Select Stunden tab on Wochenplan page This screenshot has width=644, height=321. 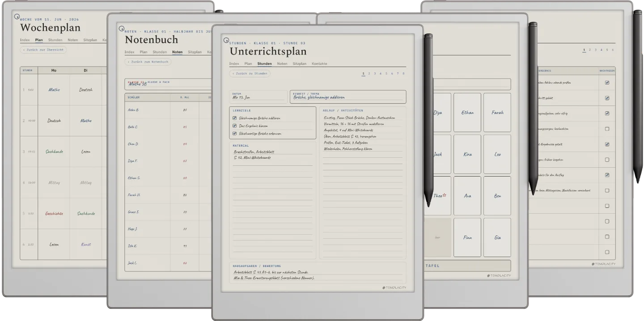pos(55,40)
